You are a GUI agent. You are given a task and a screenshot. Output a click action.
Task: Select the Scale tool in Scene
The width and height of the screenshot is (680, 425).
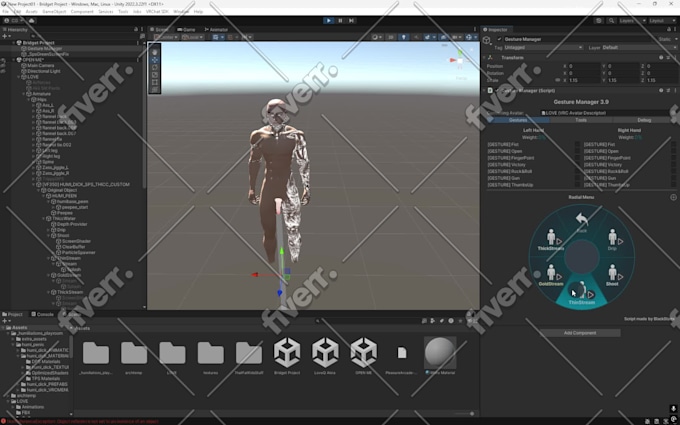pos(155,75)
